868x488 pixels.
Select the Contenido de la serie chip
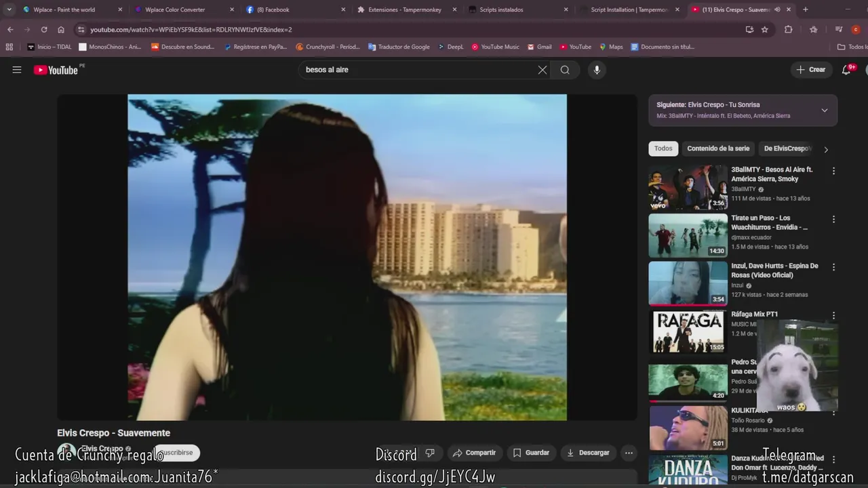pos(718,148)
